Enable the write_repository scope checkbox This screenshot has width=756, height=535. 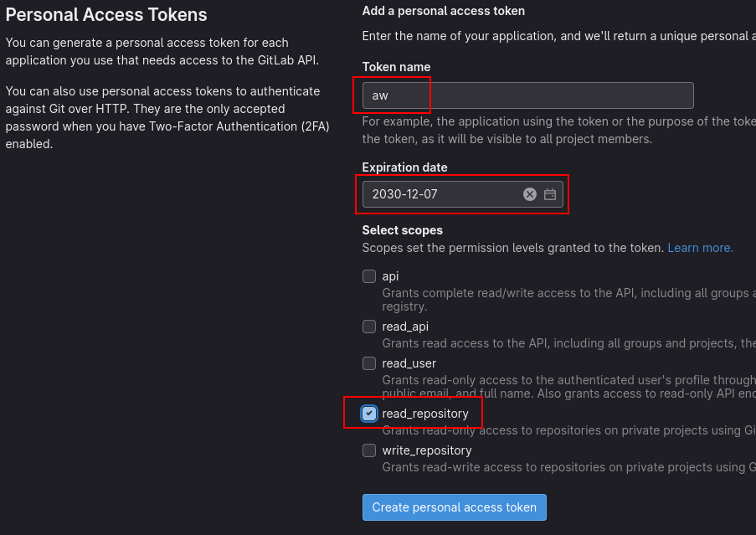pos(369,450)
